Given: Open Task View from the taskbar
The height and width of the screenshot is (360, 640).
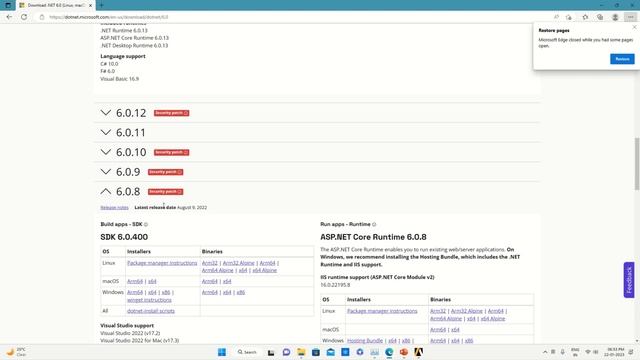Looking at the screenshot, I should pos(271,352).
